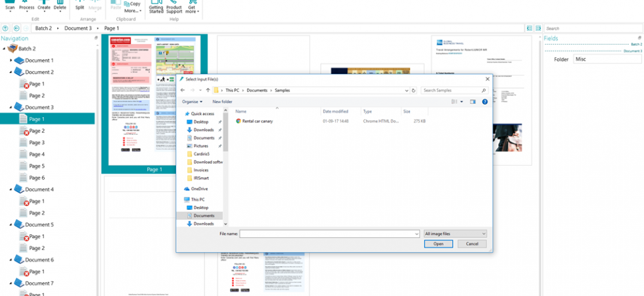Select Page 2 under Document 3

(37, 131)
